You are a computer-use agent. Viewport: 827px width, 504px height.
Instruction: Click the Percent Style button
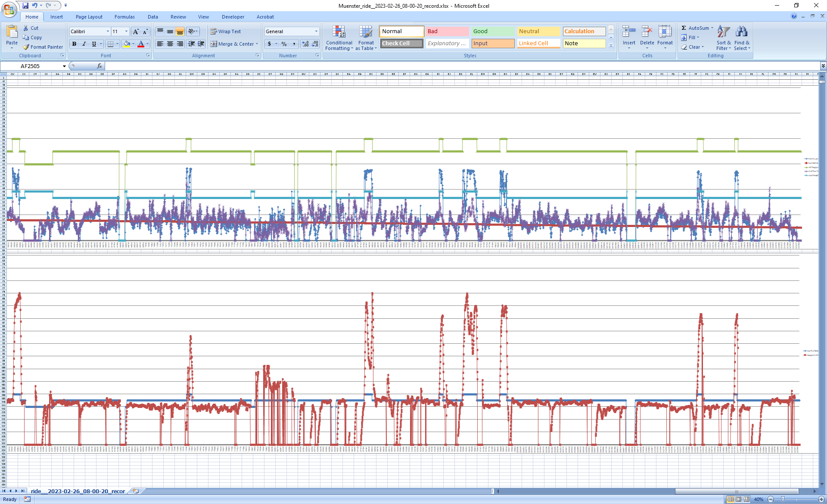coord(284,44)
